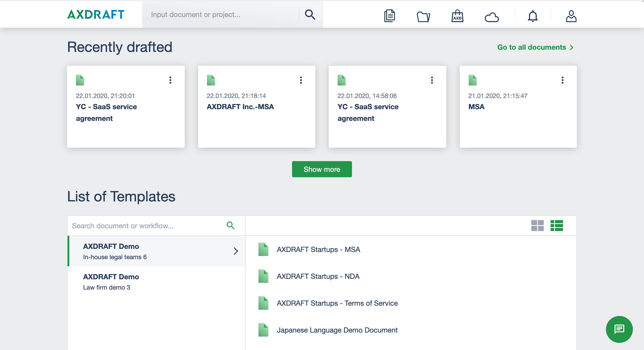
Task: Click the documents icon in header
Action: 389,16
